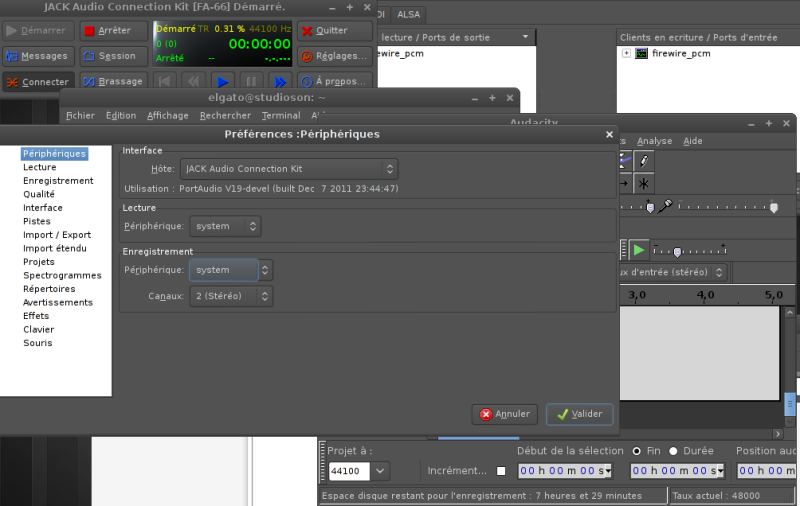The image size is (800, 506).
Task: Select Interface preferences category
Action: 43,208
